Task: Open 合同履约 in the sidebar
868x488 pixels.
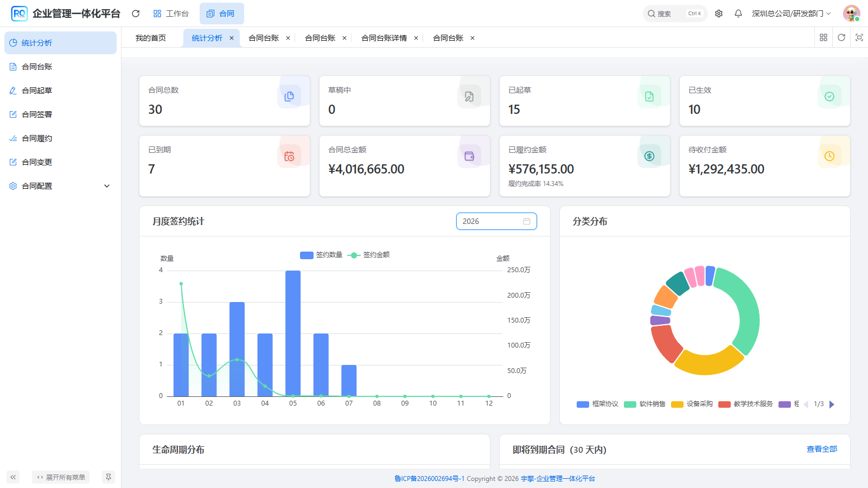Action: pyautogui.click(x=60, y=138)
